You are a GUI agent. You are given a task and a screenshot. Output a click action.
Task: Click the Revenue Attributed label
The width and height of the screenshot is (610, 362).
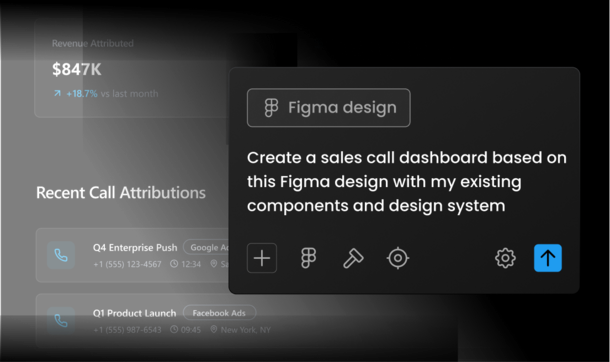[x=93, y=44]
